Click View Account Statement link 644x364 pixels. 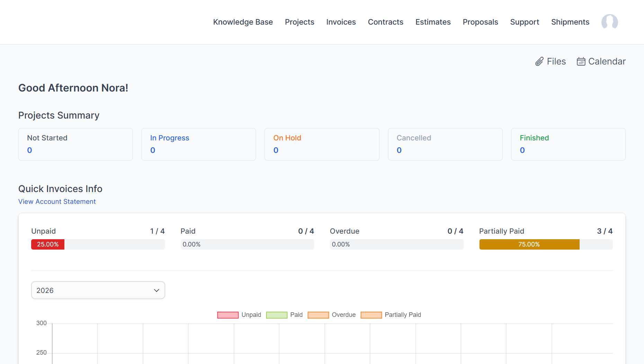[57, 201]
